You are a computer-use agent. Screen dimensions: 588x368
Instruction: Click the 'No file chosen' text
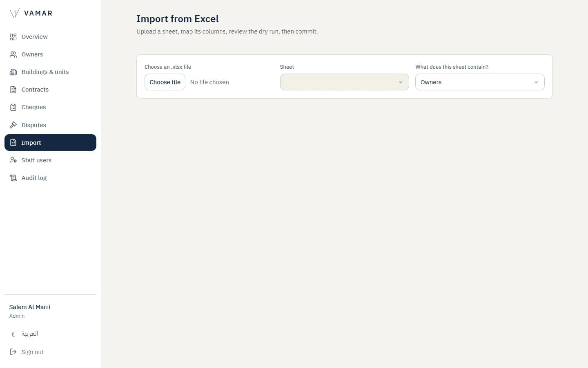(x=209, y=82)
